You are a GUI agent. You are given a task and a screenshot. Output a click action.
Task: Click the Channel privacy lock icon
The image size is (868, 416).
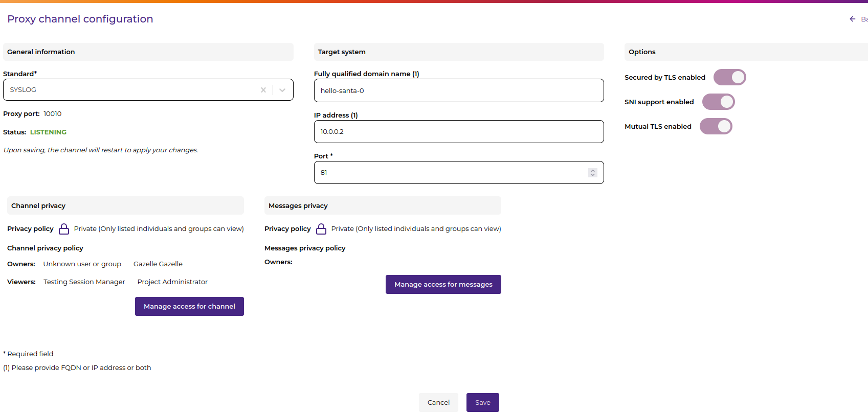coord(64,229)
